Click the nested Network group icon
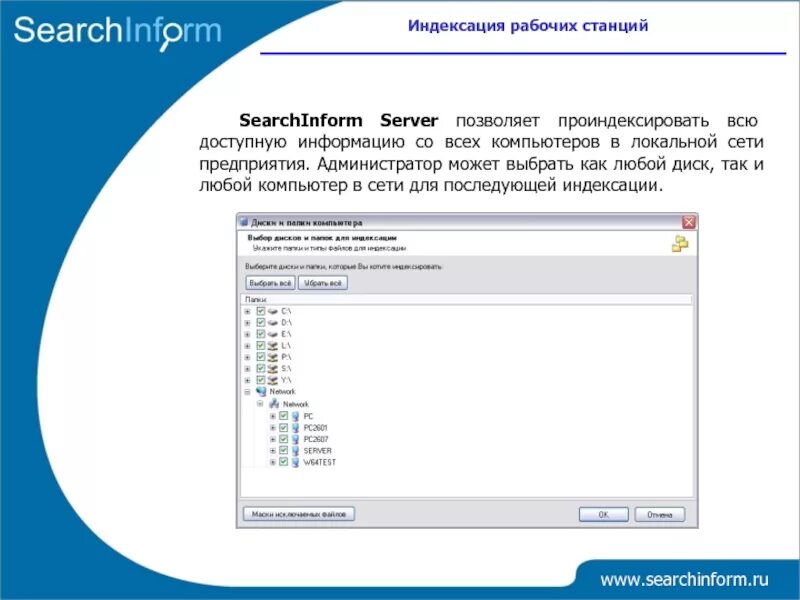The width and height of the screenshot is (800, 600). [274, 404]
